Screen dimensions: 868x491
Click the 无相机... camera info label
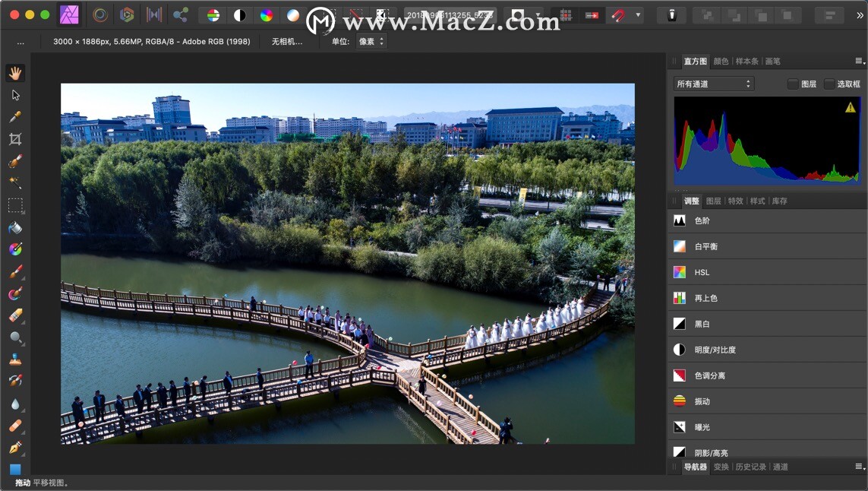(x=287, y=42)
